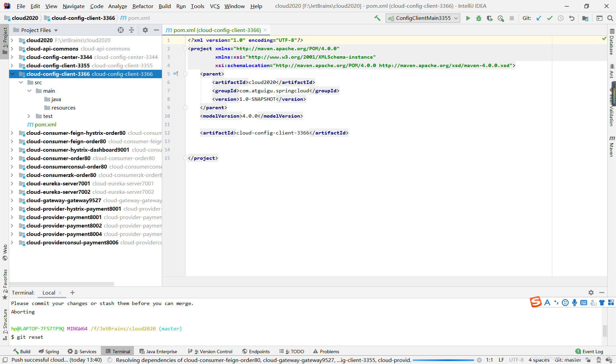Open the Event Log
The height and width of the screenshot is (364, 616).
click(589, 351)
